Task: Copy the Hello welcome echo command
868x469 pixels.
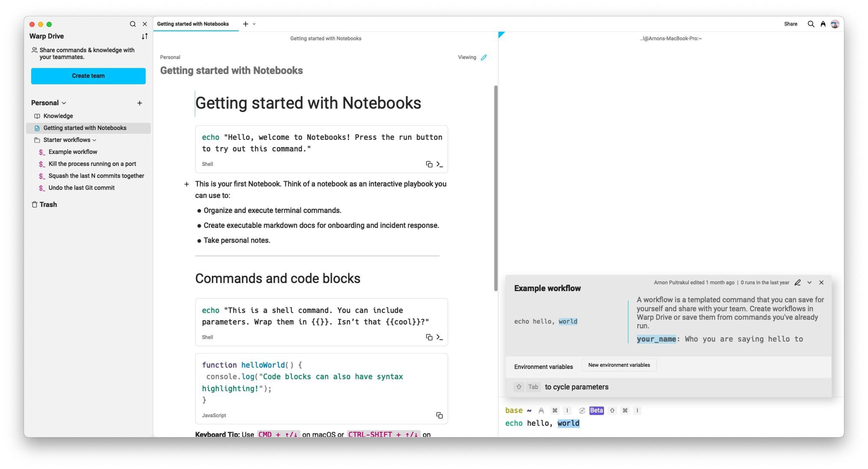Action: coord(429,164)
